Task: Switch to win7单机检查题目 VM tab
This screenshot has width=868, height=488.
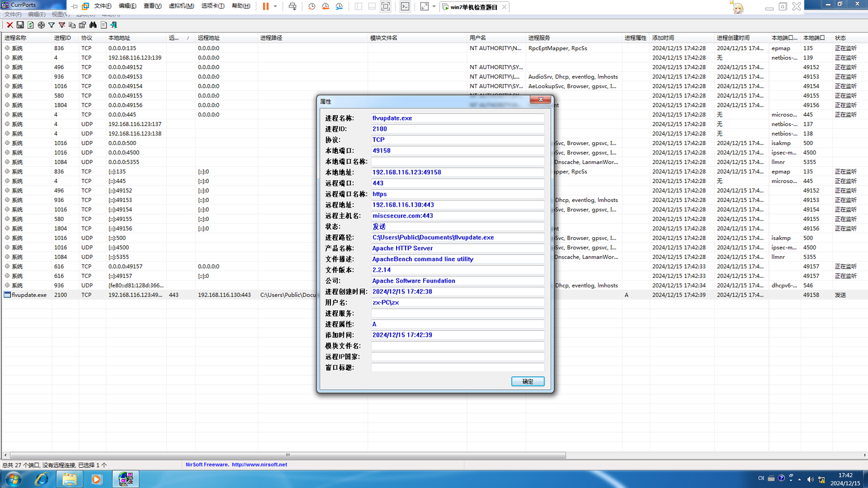Action: pyautogui.click(x=473, y=7)
